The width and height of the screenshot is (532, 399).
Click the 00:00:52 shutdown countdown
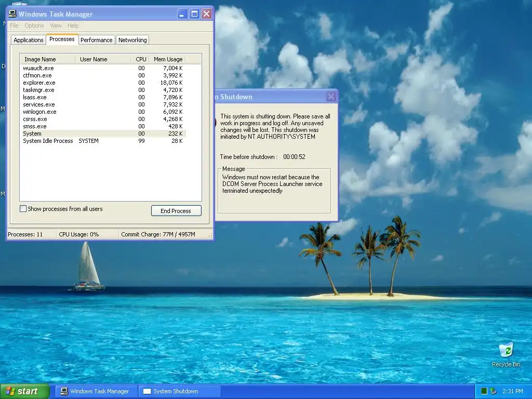pos(294,157)
